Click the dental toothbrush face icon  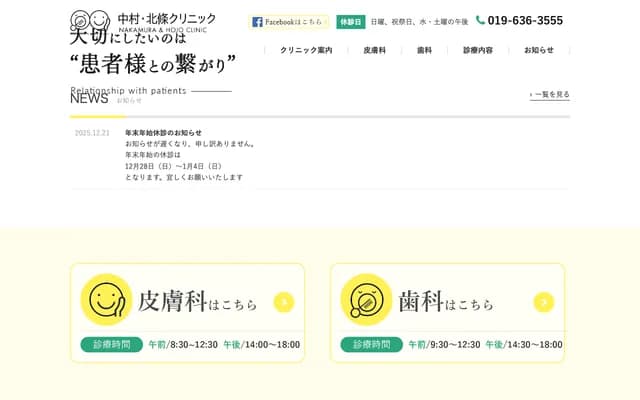[x=365, y=299]
